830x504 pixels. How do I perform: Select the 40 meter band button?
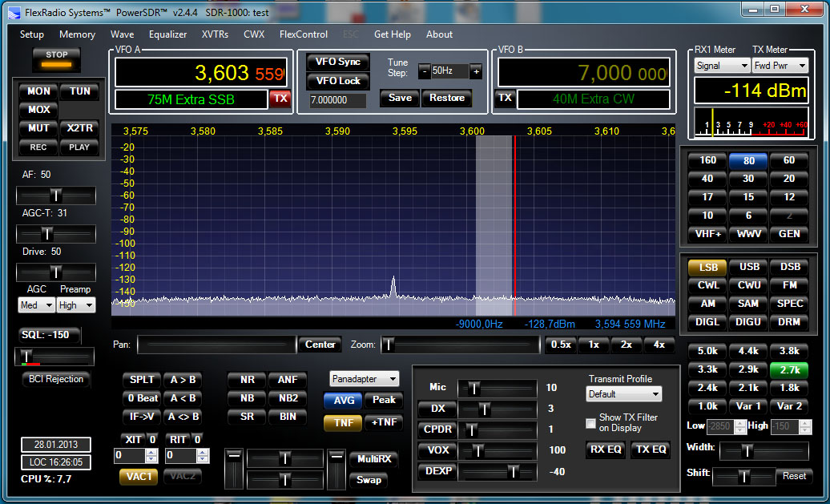pos(707,179)
